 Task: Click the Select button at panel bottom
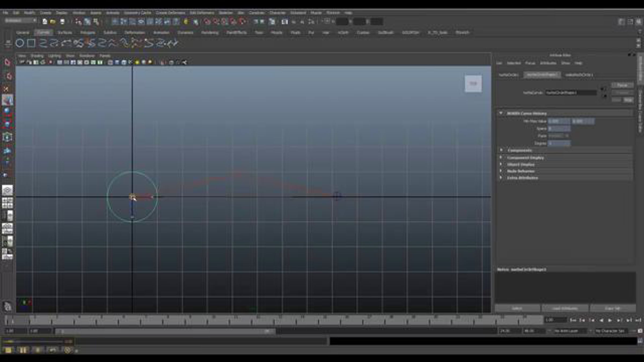point(517,308)
